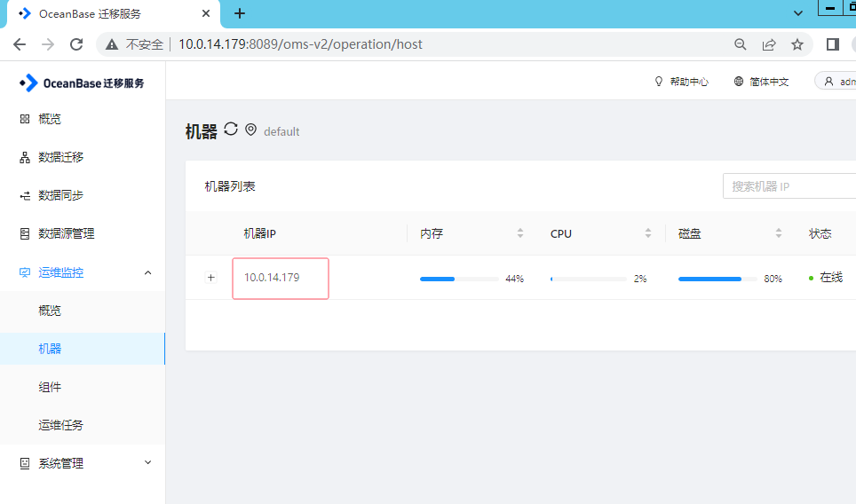Sort the table by CPU column
Viewport: 856px width, 504px height.
tap(648, 233)
